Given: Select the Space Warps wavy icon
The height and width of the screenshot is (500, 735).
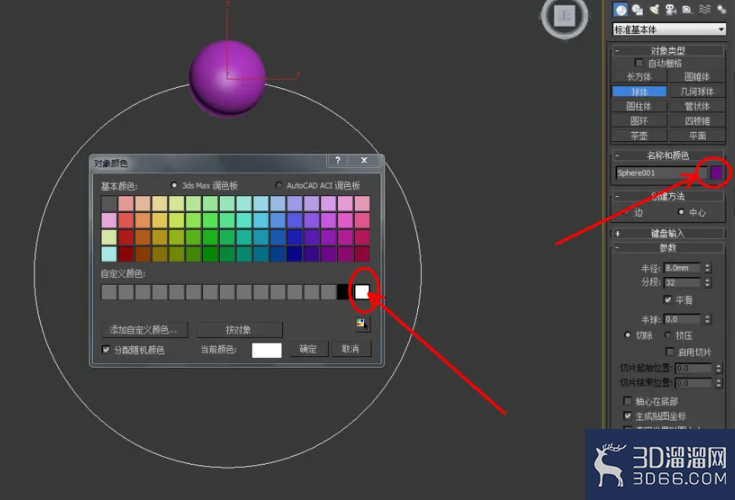Looking at the screenshot, I should (705, 10).
